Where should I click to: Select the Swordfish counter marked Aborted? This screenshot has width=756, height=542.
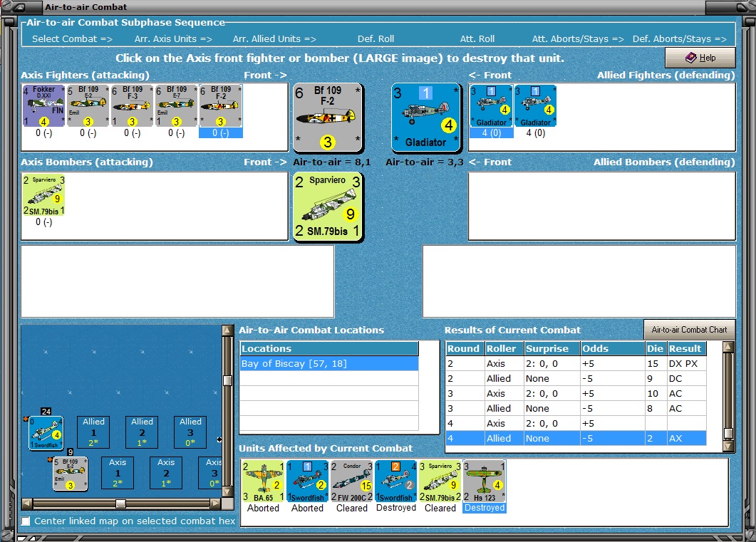[307, 481]
